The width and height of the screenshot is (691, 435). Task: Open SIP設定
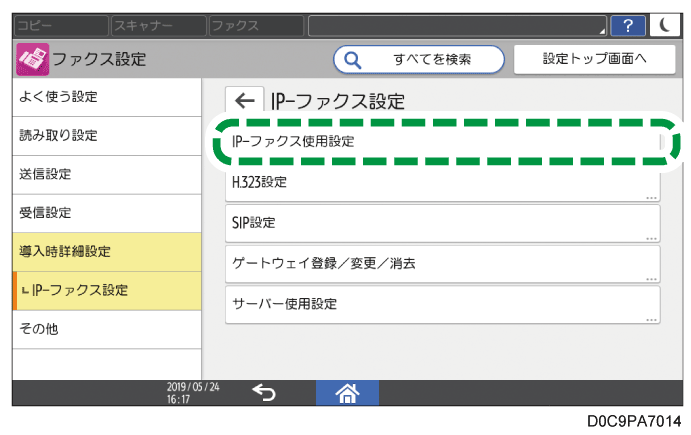point(442,223)
